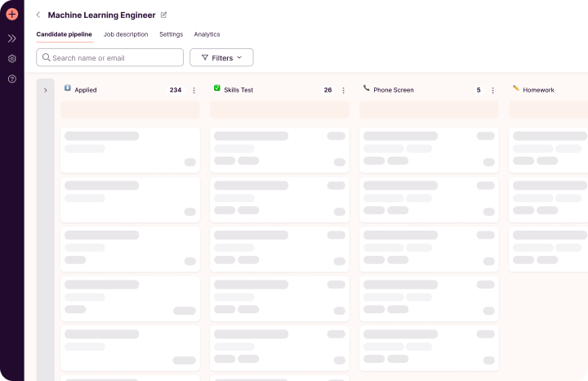This screenshot has height=381, width=588.
Task: Click the orange plus create button
Action: (12, 14)
